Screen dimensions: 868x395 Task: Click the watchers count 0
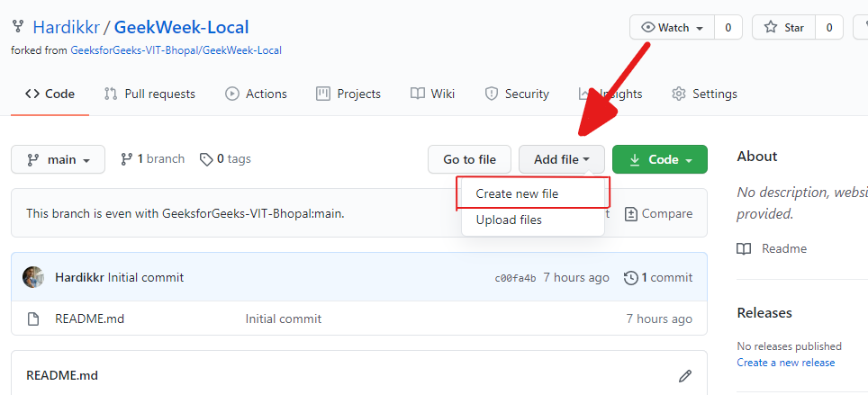pyautogui.click(x=728, y=28)
